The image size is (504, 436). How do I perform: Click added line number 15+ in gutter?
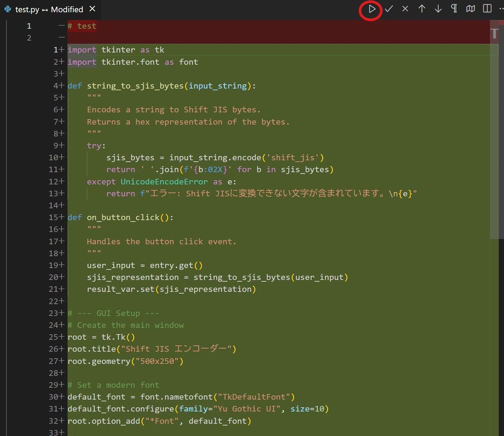(x=57, y=217)
